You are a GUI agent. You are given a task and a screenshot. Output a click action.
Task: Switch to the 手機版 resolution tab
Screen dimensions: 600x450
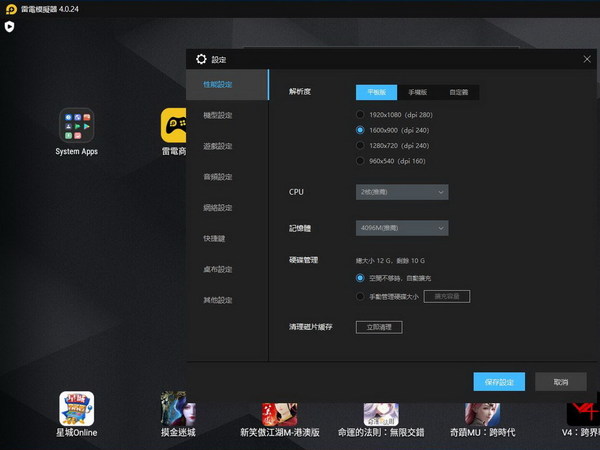pyautogui.click(x=417, y=91)
